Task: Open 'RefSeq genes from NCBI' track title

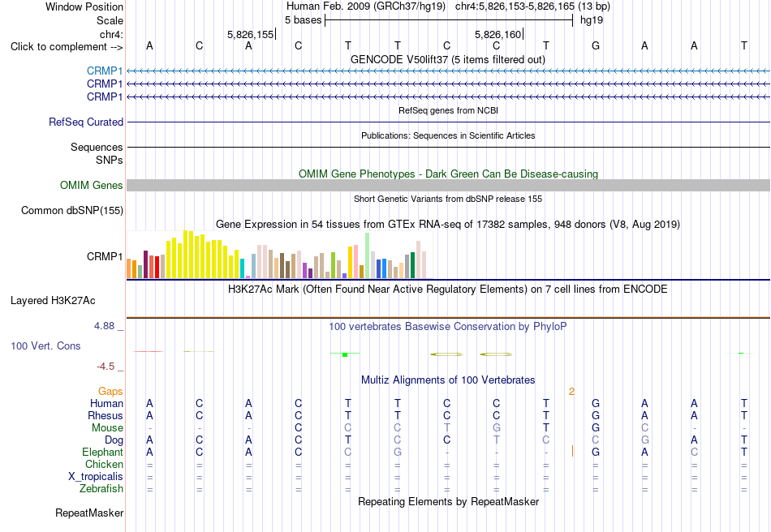Action: coord(448,110)
